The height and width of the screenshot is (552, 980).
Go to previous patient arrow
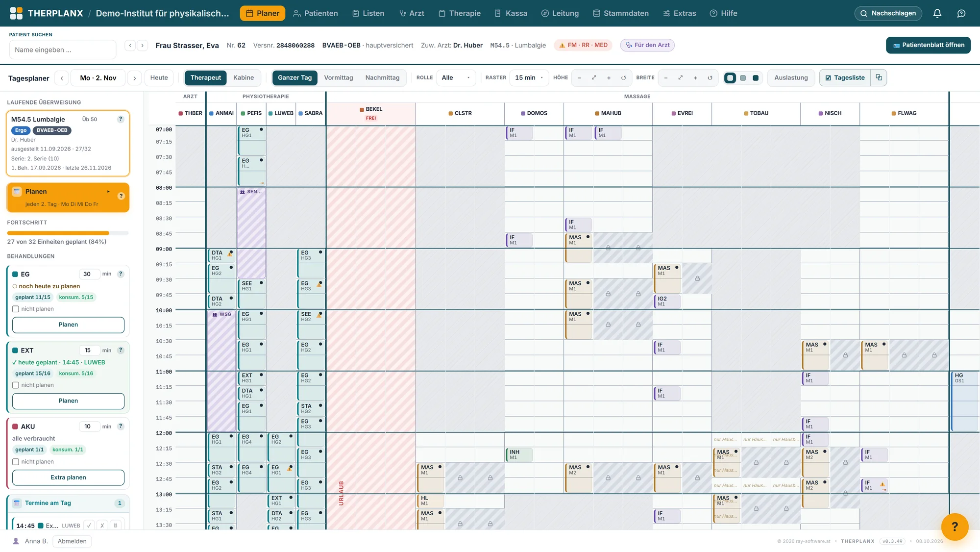(x=130, y=46)
